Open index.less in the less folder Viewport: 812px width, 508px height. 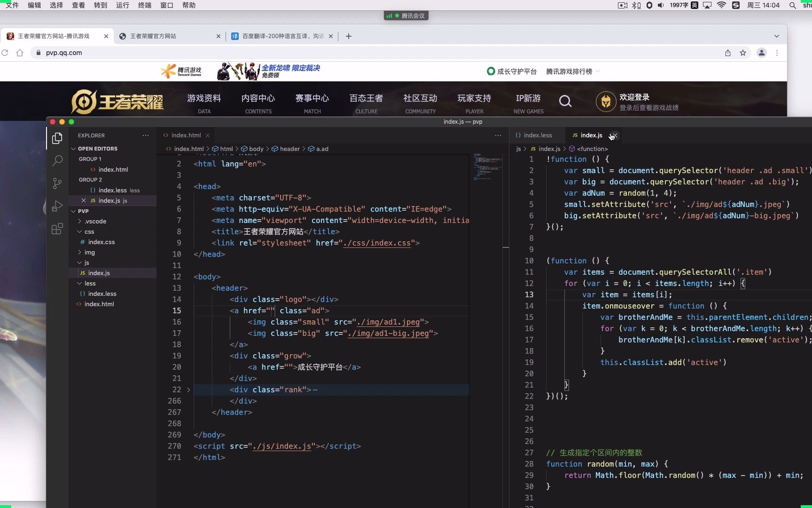pyautogui.click(x=102, y=294)
